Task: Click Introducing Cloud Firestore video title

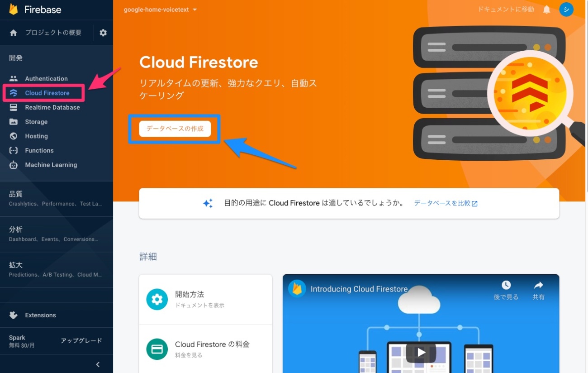Action: coord(359,289)
